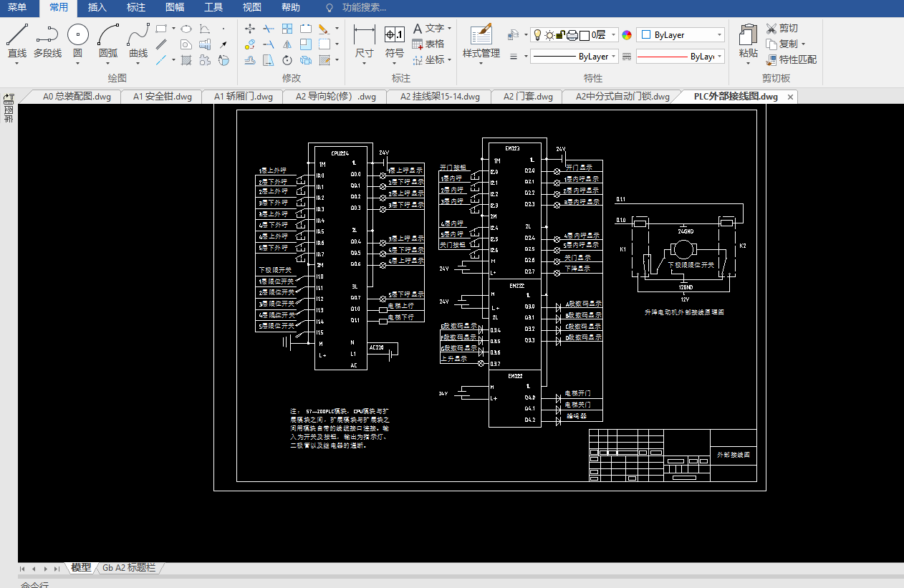Select the 圆 circle tool

(x=77, y=42)
